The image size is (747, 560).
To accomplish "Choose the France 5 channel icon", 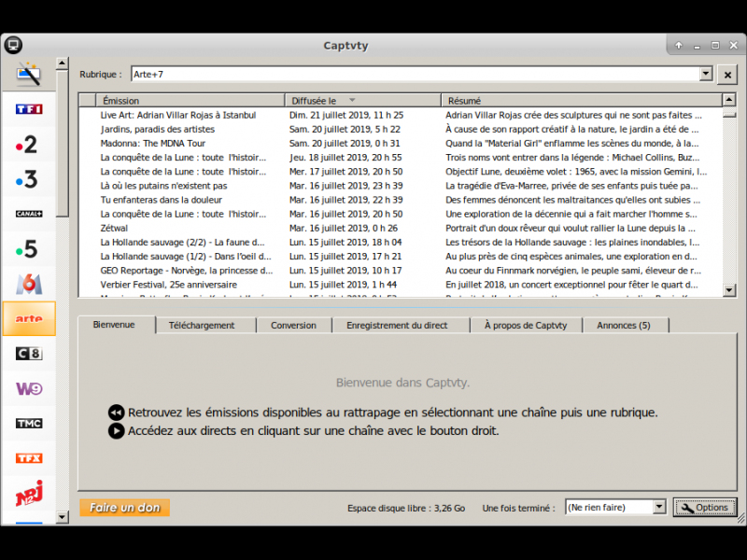I will pyautogui.click(x=29, y=249).
